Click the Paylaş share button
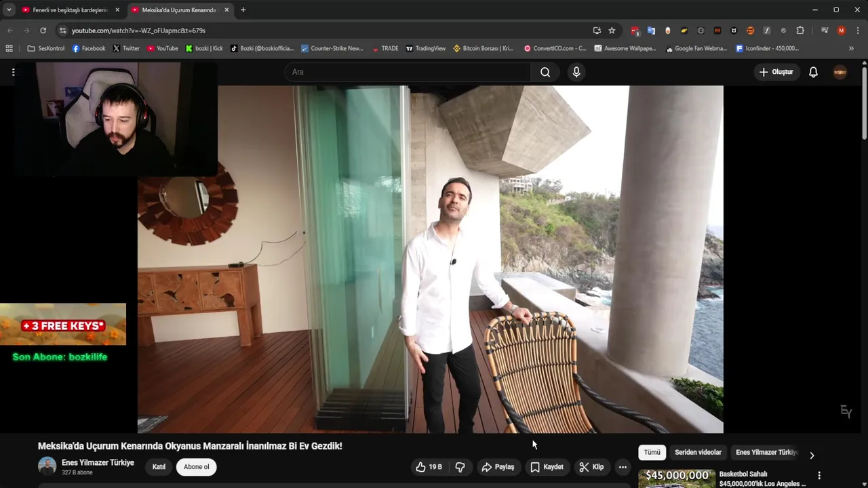868x488 pixels. pos(498,467)
